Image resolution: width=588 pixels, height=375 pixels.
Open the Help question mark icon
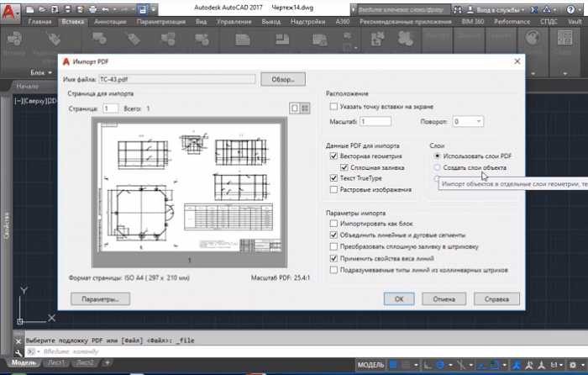coord(570,10)
